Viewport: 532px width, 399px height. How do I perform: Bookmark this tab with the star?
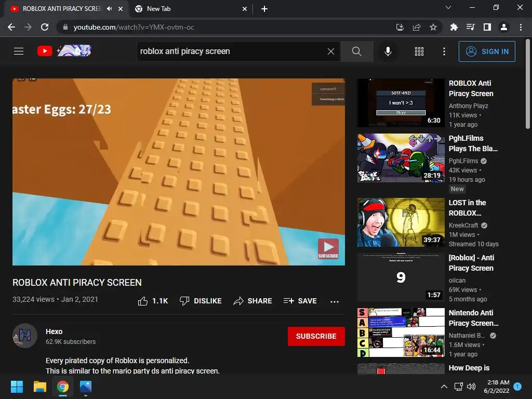pyautogui.click(x=433, y=27)
